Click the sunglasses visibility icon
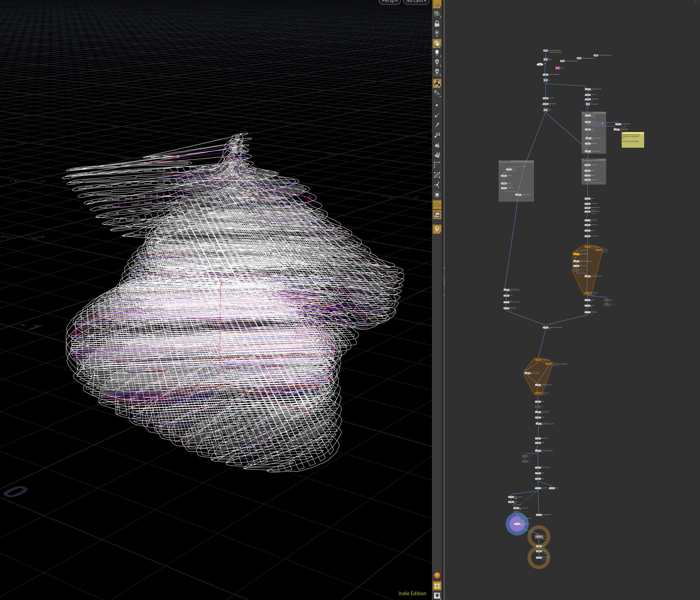 point(437,93)
